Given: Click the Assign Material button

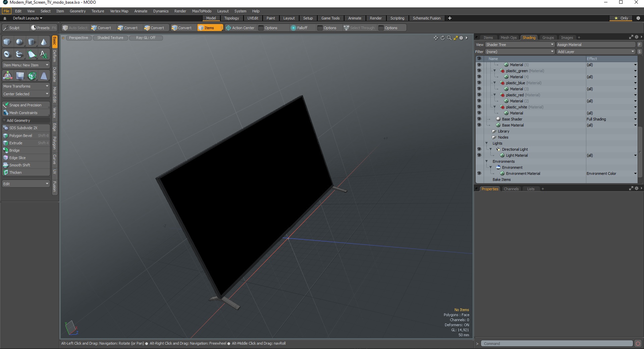Looking at the screenshot, I should point(596,45).
